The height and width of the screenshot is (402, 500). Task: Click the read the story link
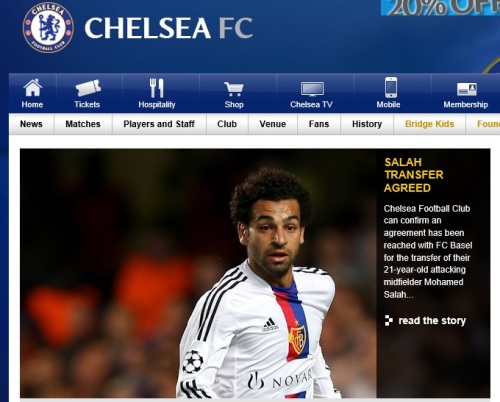click(x=432, y=321)
